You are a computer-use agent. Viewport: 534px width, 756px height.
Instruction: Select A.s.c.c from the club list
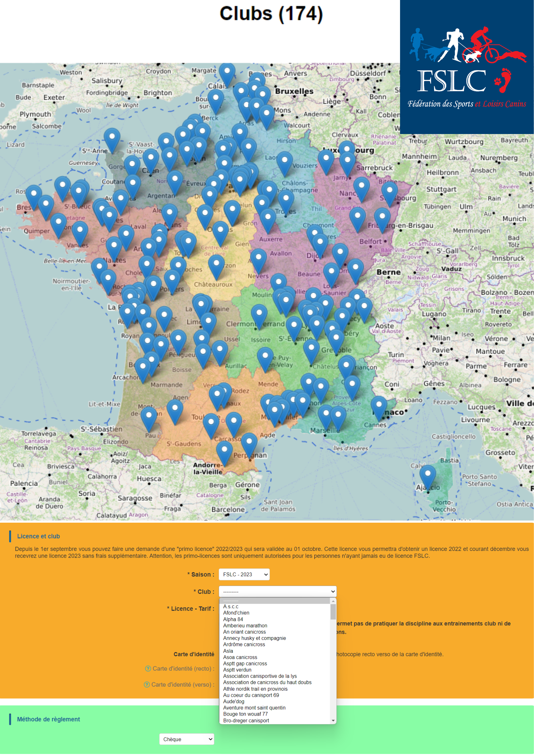pyautogui.click(x=275, y=606)
